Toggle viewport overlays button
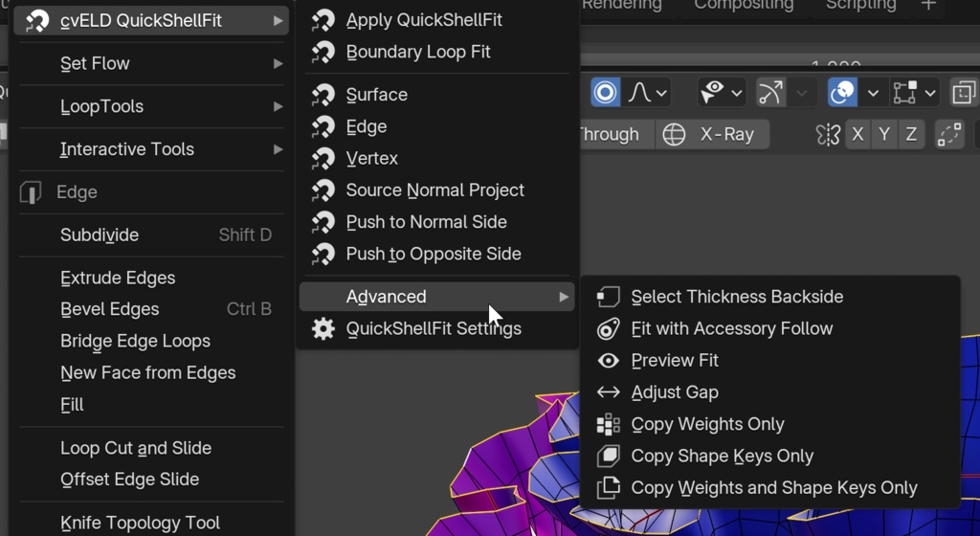The height and width of the screenshot is (536, 980). pyautogui.click(x=842, y=93)
